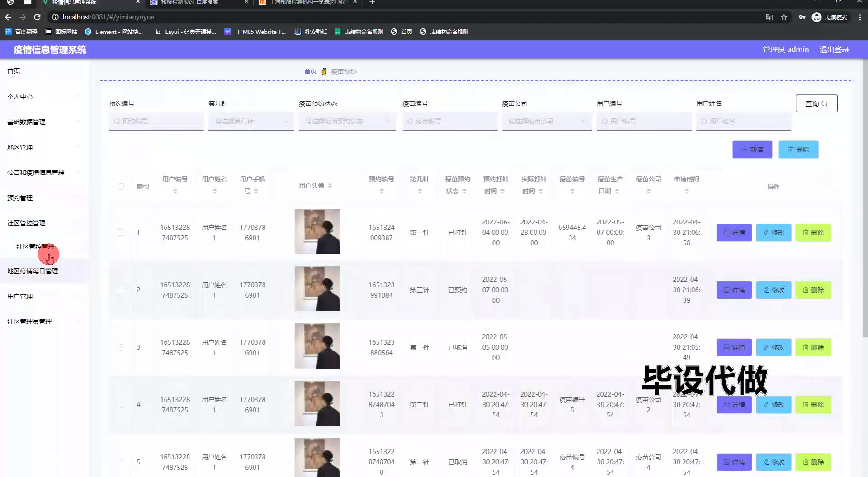Sort by 用户姓名 column arrows
The width and height of the screenshot is (868, 477).
215,191
